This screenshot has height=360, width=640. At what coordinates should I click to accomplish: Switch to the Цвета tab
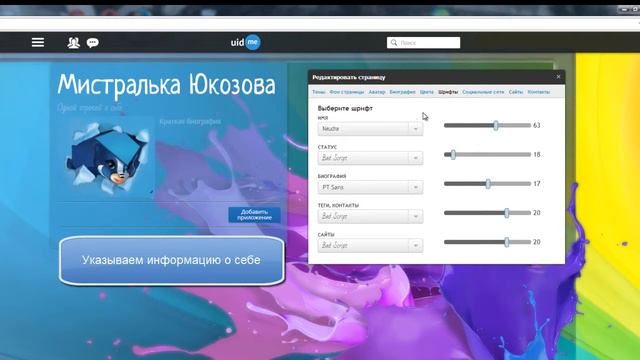pyautogui.click(x=427, y=92)
